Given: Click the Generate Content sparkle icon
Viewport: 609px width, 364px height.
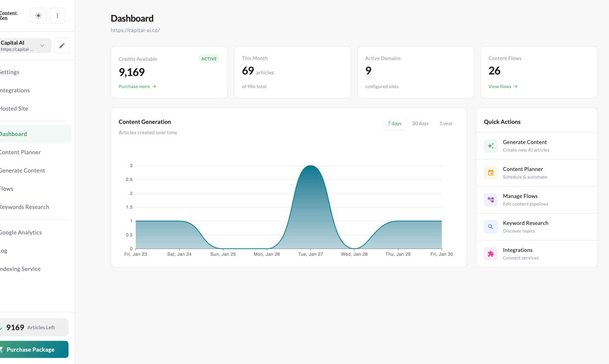Looking at the screenshot, I should tap(491, 146).
